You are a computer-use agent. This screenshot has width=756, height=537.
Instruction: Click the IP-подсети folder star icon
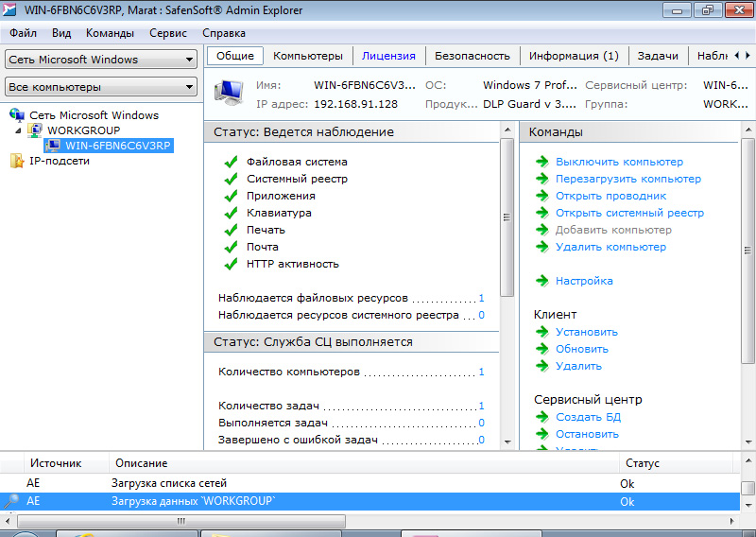[17, 161]
